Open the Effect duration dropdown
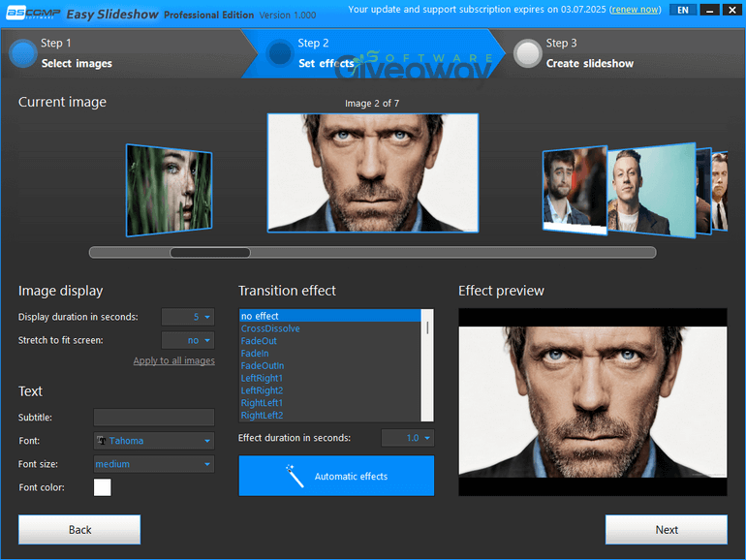The height and width of the screenshot is (560, 746). [408, 438]
